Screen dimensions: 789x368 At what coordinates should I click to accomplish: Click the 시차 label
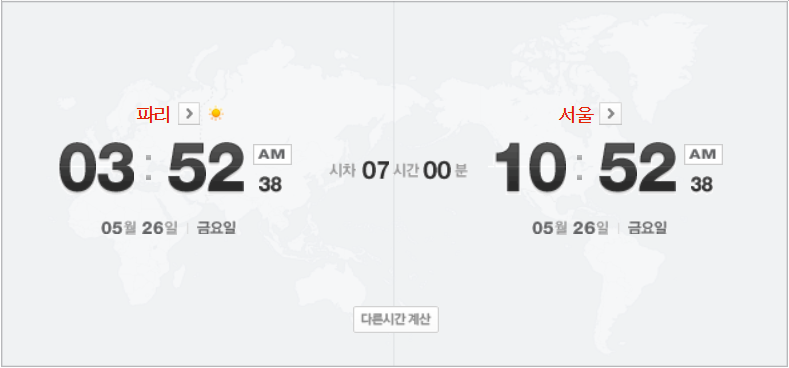(x=343, y=171)
